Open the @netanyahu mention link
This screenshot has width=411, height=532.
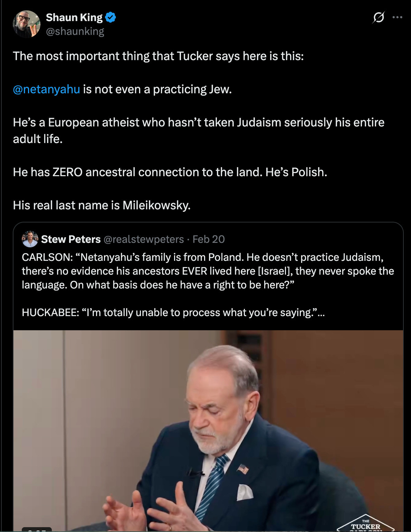click(46, 89)
